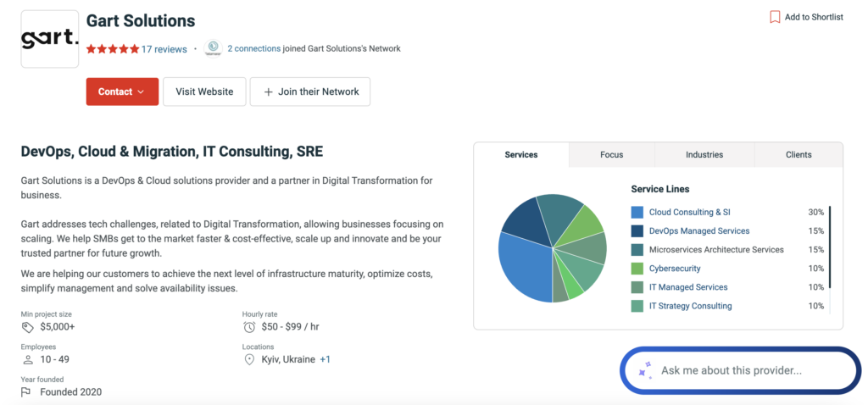Screen dimensions: 868x405
Task: Switch to the Industries tab
Action: pos(704,154)
